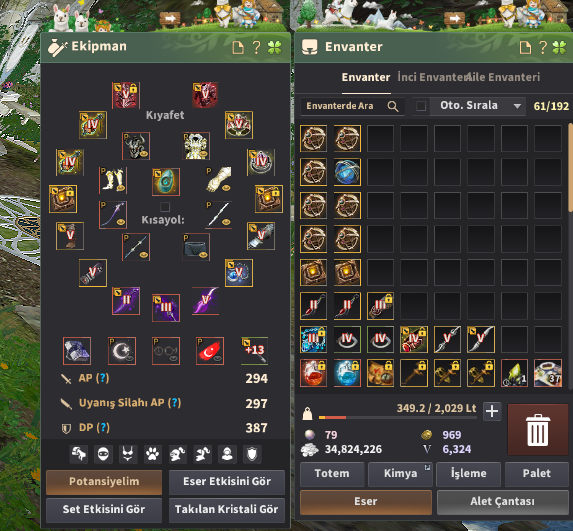The width and height of the screenshot is (573, 531).
Task: Click the shield icon in the bottom row
Action: 252,454
